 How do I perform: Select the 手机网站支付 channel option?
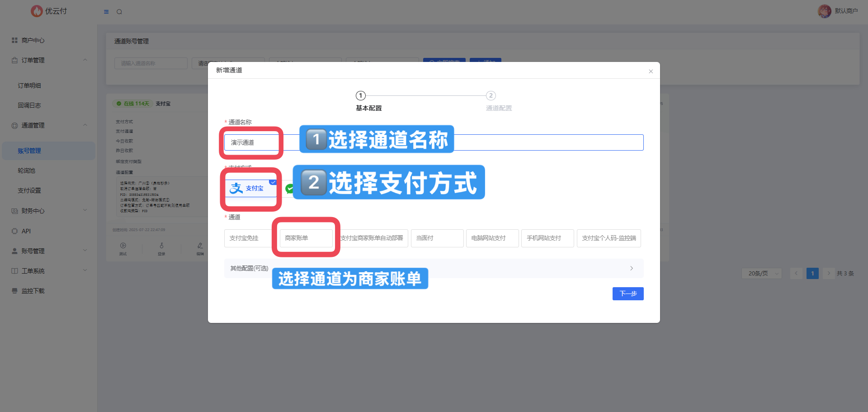547,238
